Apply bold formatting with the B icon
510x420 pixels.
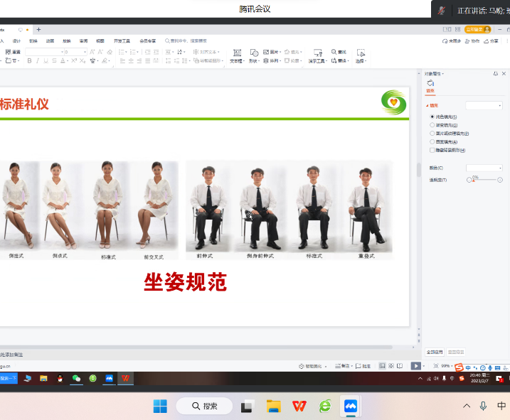click(29, 61)
